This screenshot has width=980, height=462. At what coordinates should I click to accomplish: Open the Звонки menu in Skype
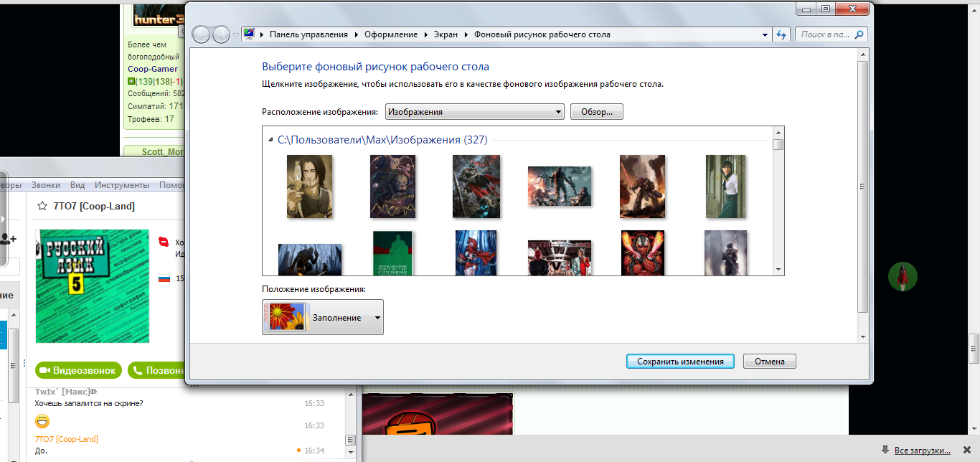coord(46,185)
